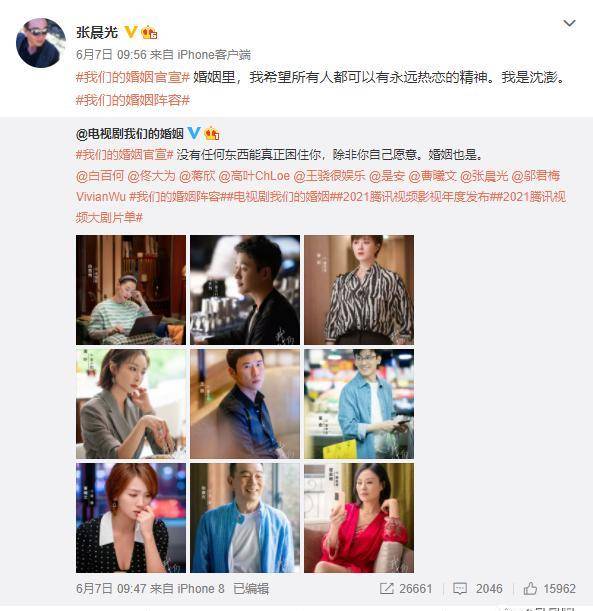Like the post with thumbs-up icon
The width and height of the screenshot is (593, 611).
[x=530, y=588]
